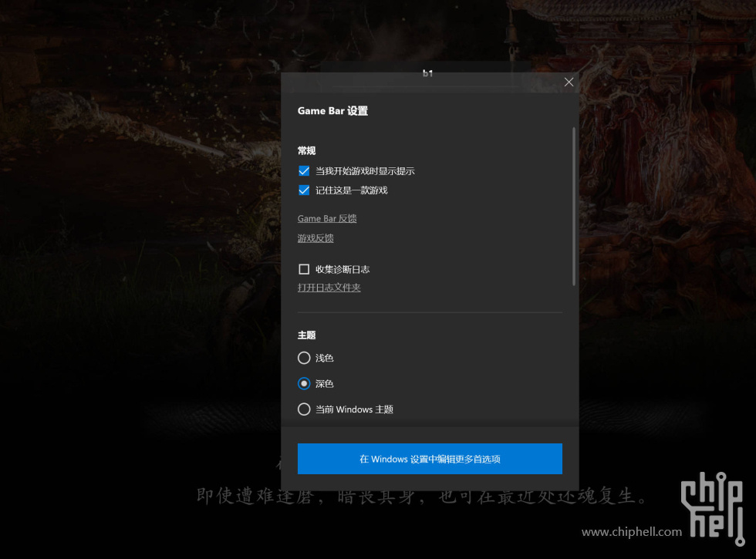Click the settings dialog vertical scrollbar
The image size is (756, 559).
pyautogui.click(x=574, y=207)
